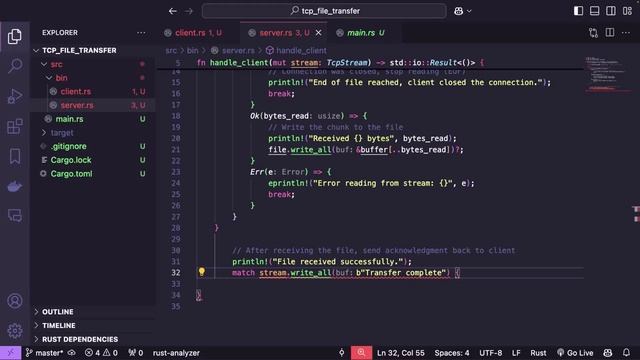640x360 pixels.
Task: Toggle the bottom panel
Action: tap(595, 11)
